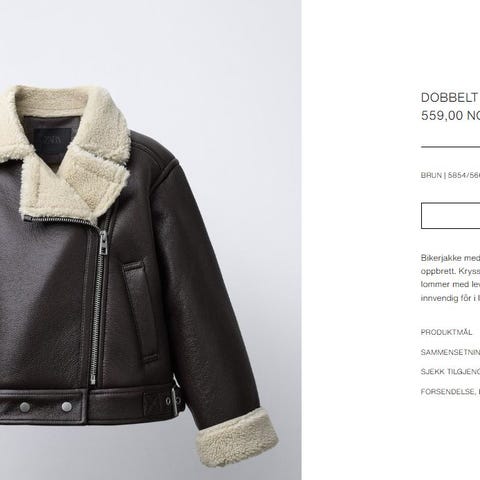
Task: Click the shearling cuff on the sleeve
Action: coord(237,437)
